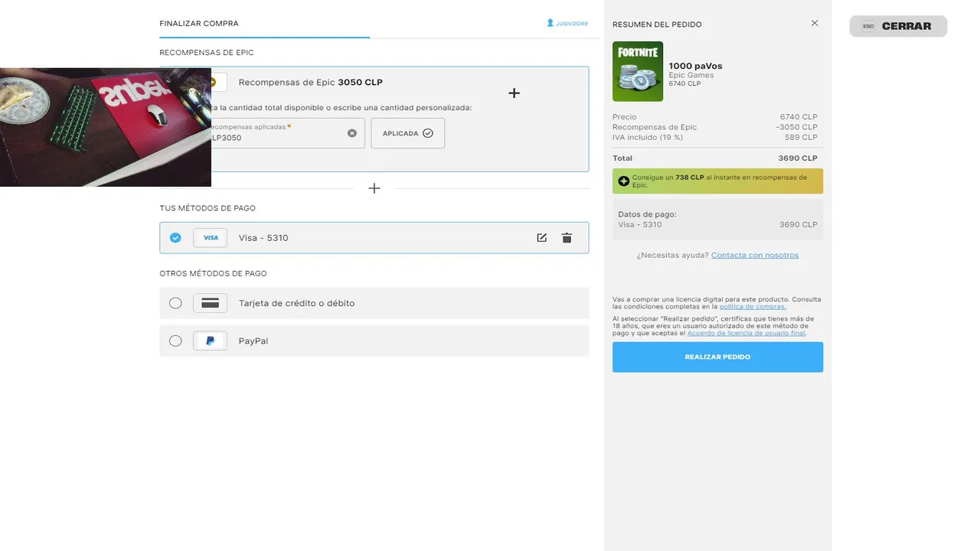
Task: Delete the Visa - 5310 payment method
Action: (x=567, y=238)
